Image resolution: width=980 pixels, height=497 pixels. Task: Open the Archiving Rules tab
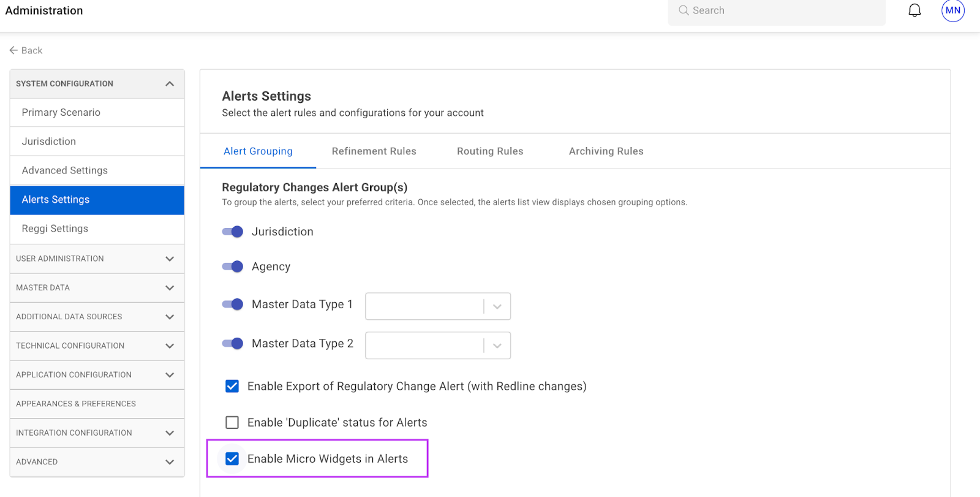(x=606, y=151)
